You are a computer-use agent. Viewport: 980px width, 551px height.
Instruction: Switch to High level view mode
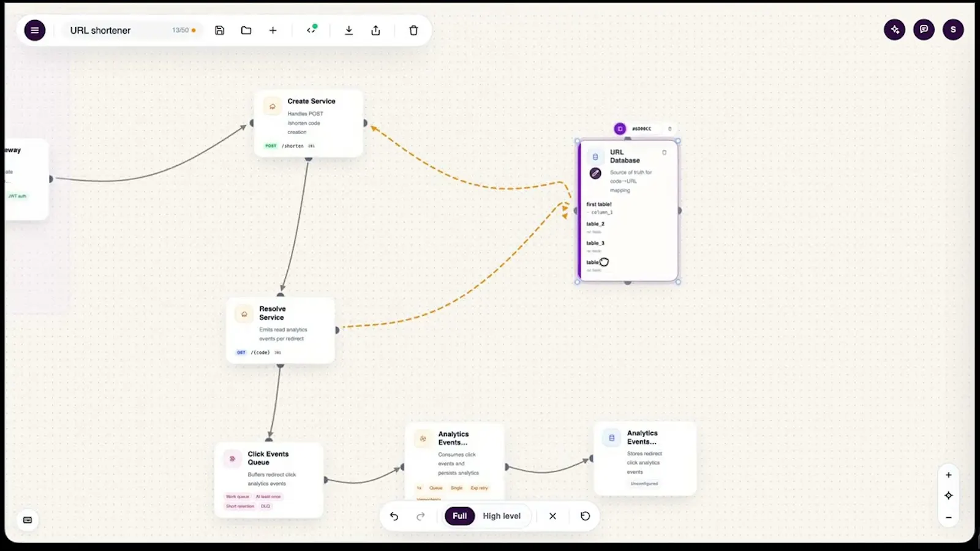coord(502,516)
